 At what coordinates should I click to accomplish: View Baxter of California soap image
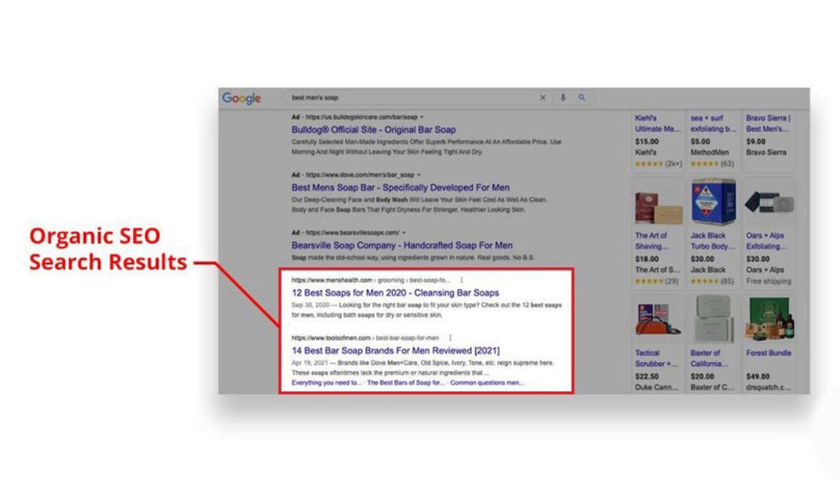point(713,319)
